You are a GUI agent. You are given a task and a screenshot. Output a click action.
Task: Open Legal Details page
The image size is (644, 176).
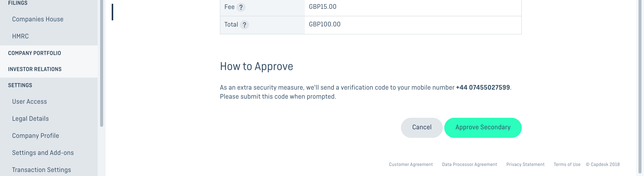pyautogui.click(x=30, y=119)
